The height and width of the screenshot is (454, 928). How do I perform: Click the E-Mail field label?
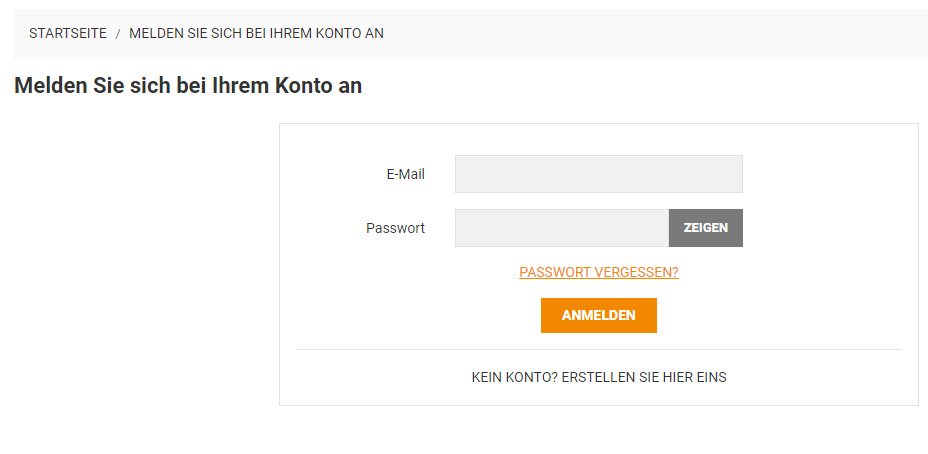pyautogui.click(x=405, y=175)
